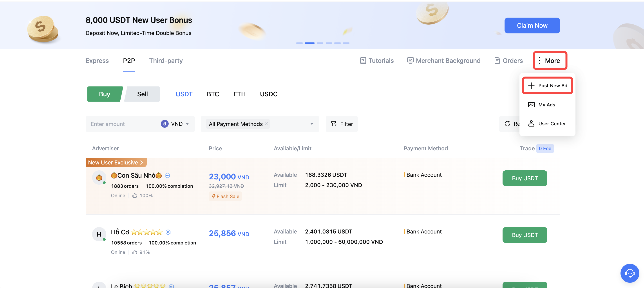Expand the payment methods dropdown arrow
644x288 pixels.
coord(311,124)
